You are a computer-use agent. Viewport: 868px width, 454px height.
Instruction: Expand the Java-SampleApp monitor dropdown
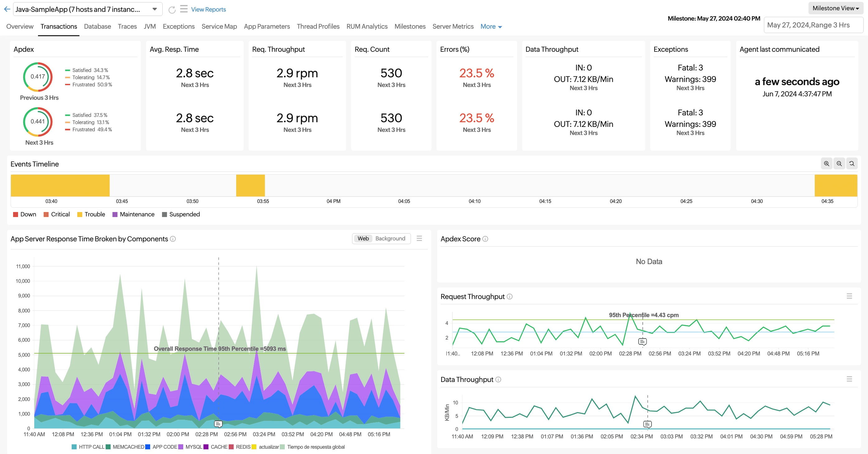pos(155,9)
